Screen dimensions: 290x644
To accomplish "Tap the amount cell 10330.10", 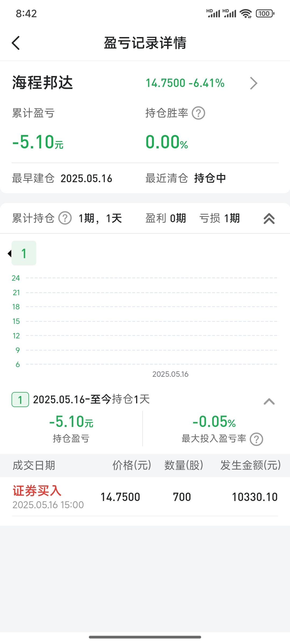I will coord(255,497).
